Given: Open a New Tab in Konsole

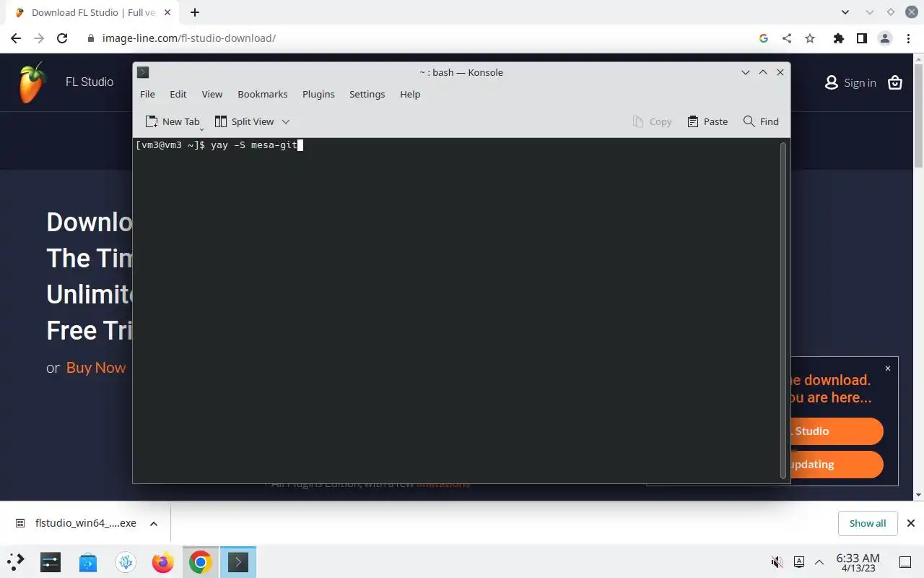Looking at the screenshot, I should [173, 121].
